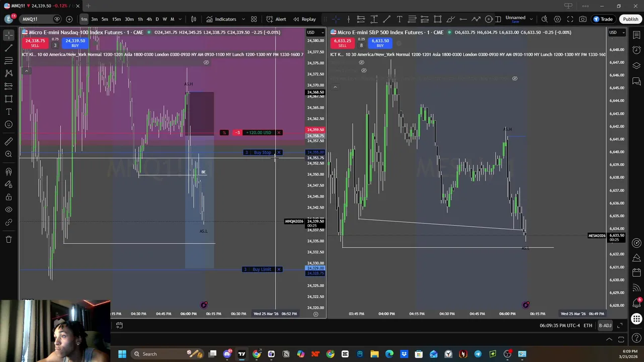Screen dimensions: 644x362
Task: Select the 30m timeframe
Action: click(x=129, y=19)
